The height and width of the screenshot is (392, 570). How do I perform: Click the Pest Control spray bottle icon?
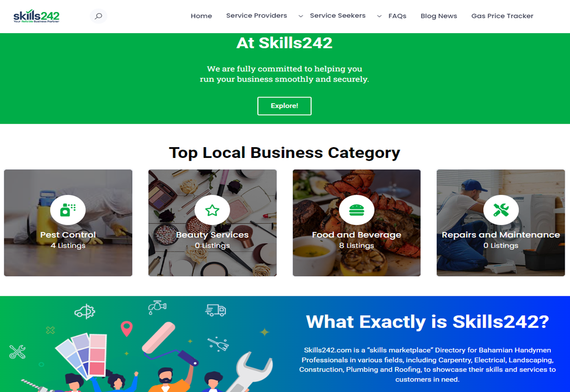coord(68,210)
